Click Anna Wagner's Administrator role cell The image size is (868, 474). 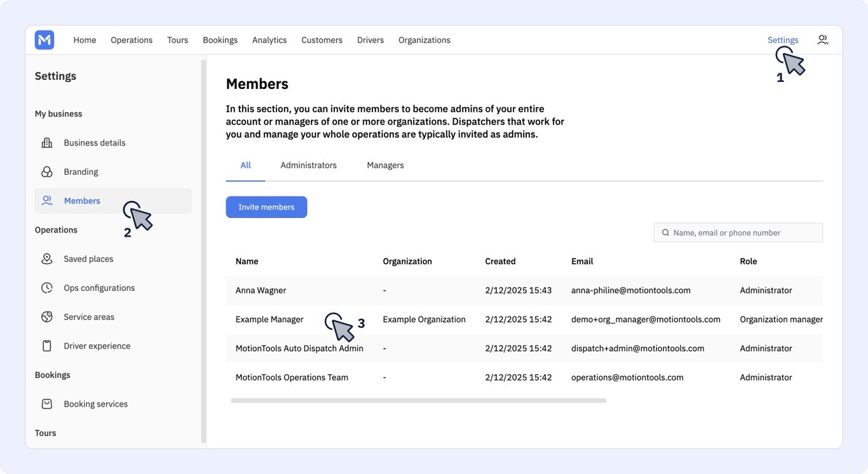(x=766, y=290)
